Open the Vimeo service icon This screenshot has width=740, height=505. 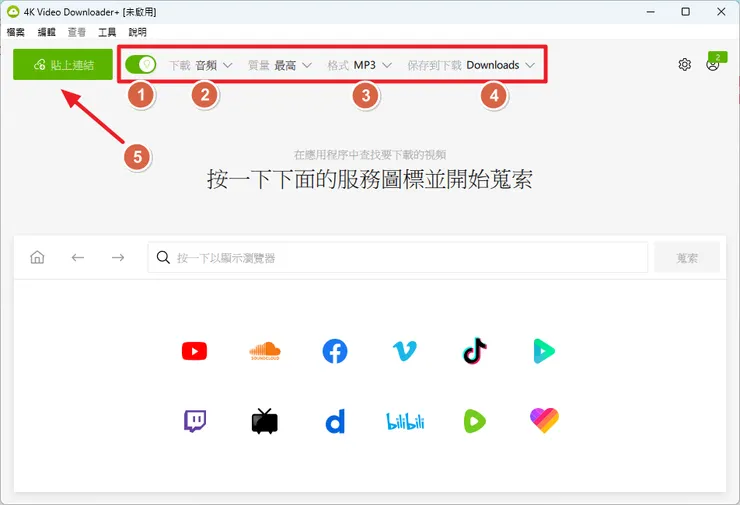(x=404, y=351)
